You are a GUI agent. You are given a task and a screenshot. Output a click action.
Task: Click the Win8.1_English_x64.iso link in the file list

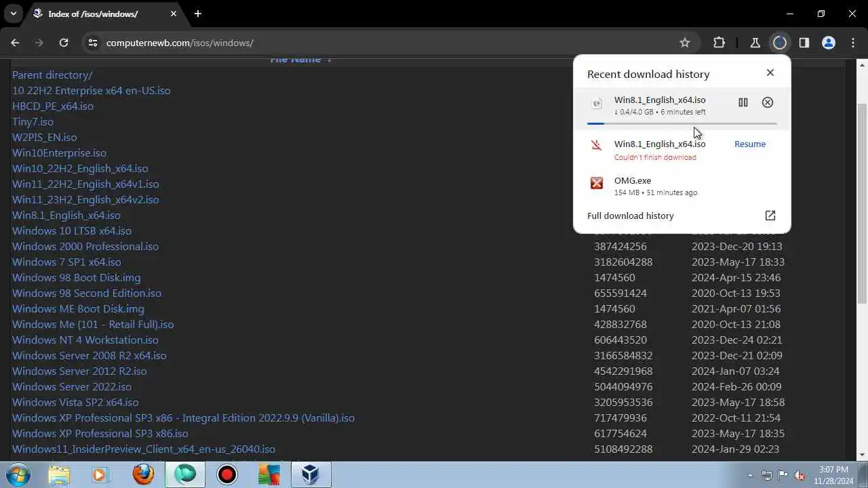click(x=66, y=216)
